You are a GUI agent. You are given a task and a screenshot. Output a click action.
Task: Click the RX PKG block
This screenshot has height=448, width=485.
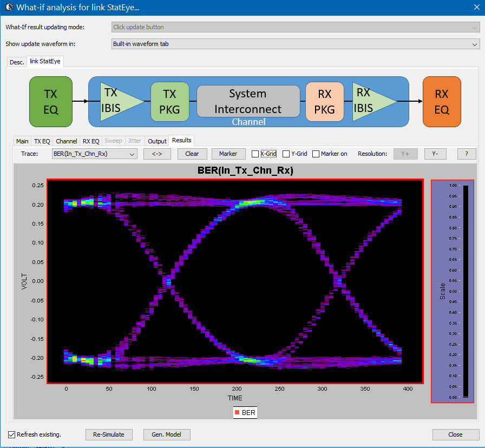click(325, 102)
